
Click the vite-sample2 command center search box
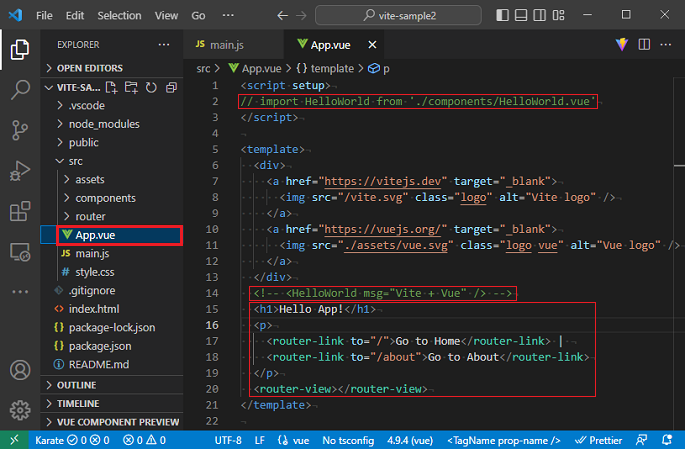coord(398,16)
